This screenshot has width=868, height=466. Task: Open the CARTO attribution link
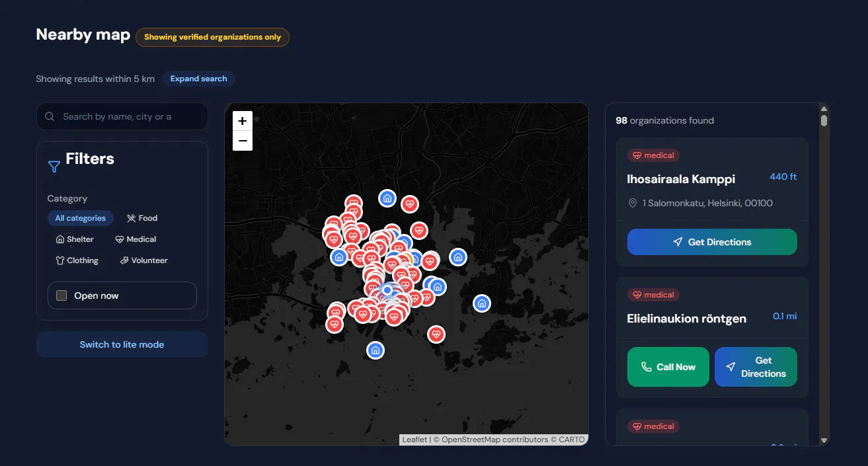click(572, 440)
